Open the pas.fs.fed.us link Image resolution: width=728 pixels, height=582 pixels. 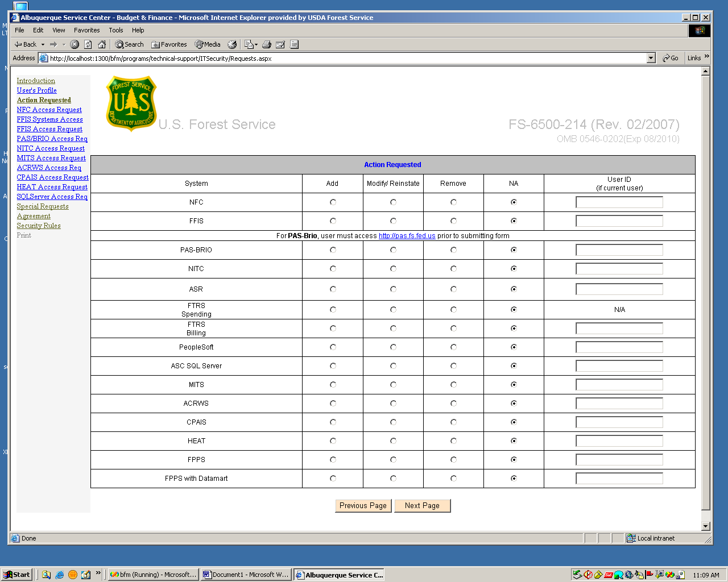pos(407,236)
